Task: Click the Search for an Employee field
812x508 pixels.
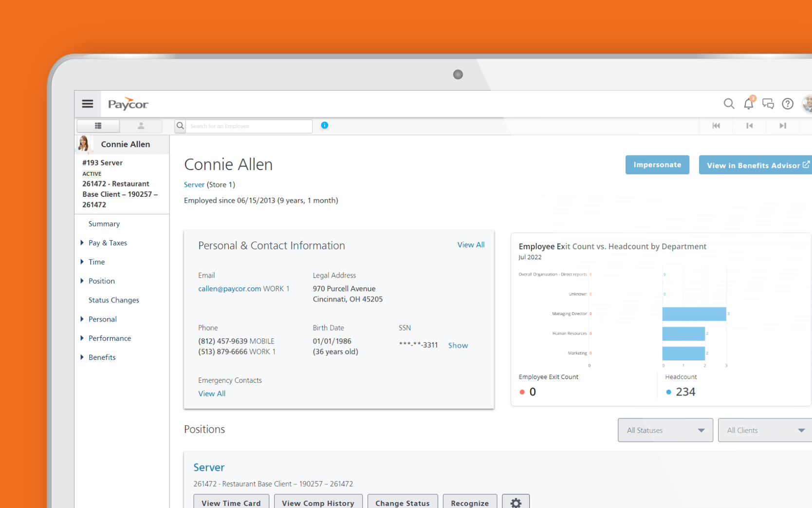Action: (249, 126)
